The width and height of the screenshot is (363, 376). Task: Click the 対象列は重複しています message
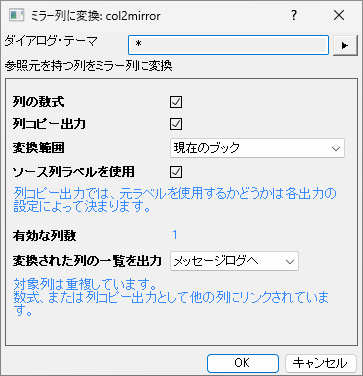[85, 284]
